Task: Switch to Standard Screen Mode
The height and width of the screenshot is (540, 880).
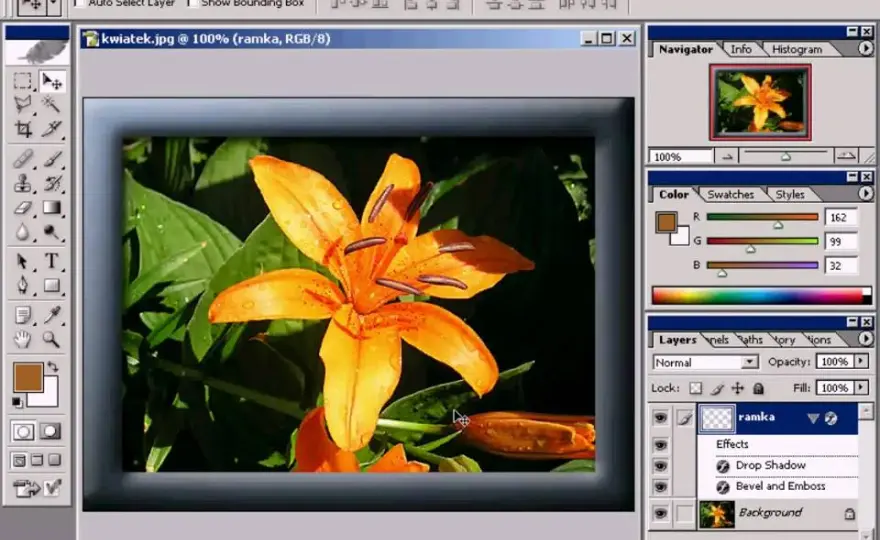Action: (x=19, y=460)
